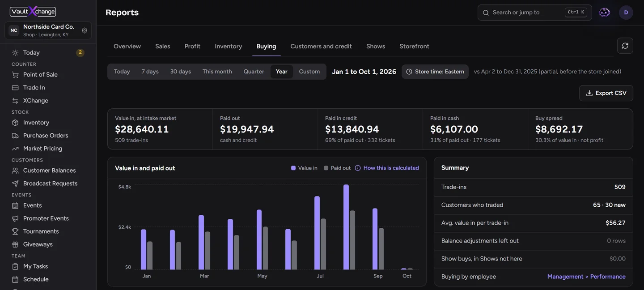This screenshot has width=644, height=290.
Task: Click the September Paid out bar
Action: (x=381, y=249)
